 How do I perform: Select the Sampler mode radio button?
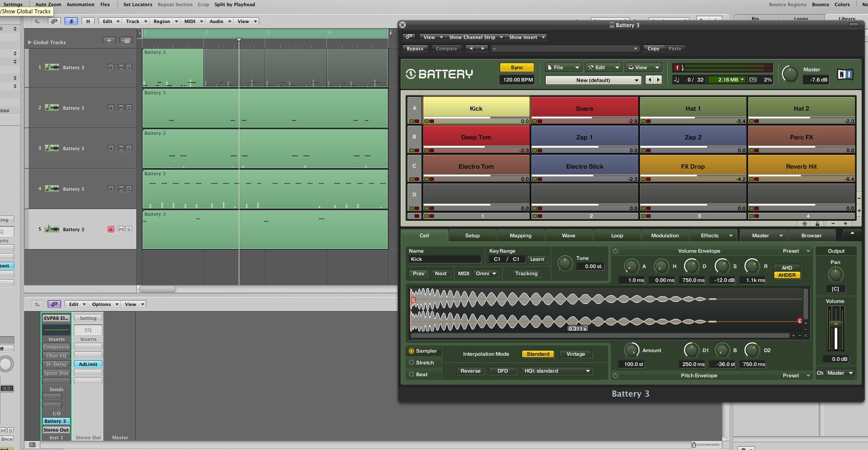point(411,351)
